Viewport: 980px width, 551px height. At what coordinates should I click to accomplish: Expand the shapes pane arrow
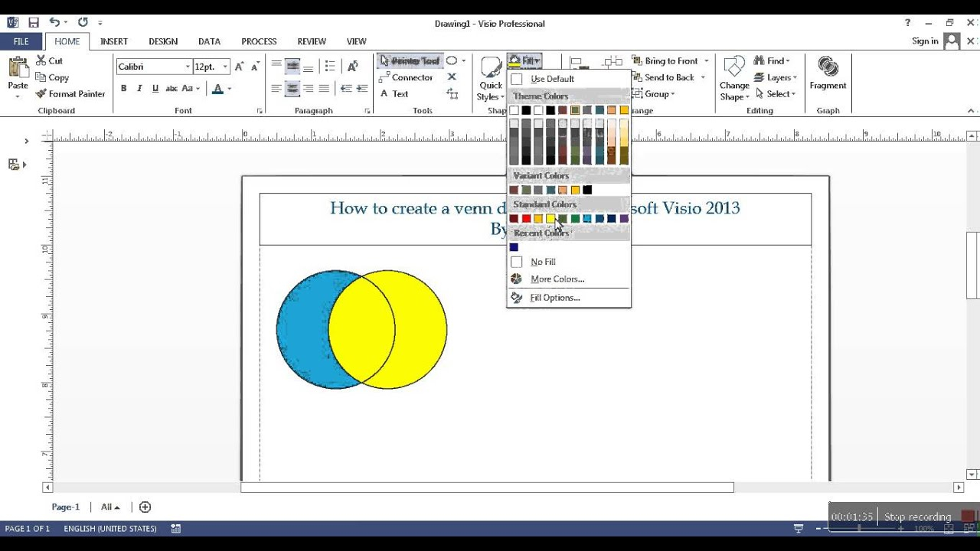(x=26, y=141)
